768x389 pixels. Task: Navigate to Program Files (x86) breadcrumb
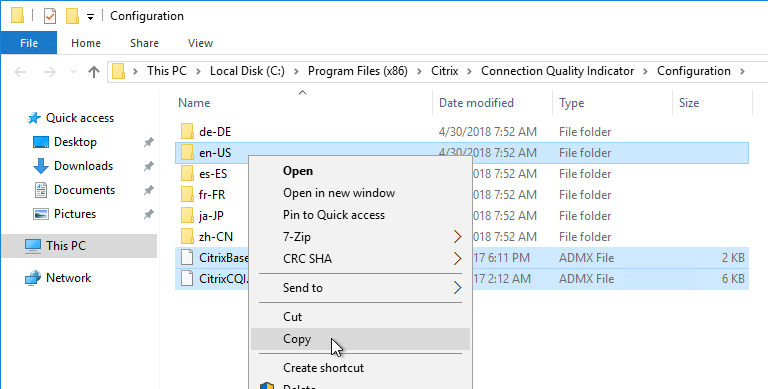[358, 71]
